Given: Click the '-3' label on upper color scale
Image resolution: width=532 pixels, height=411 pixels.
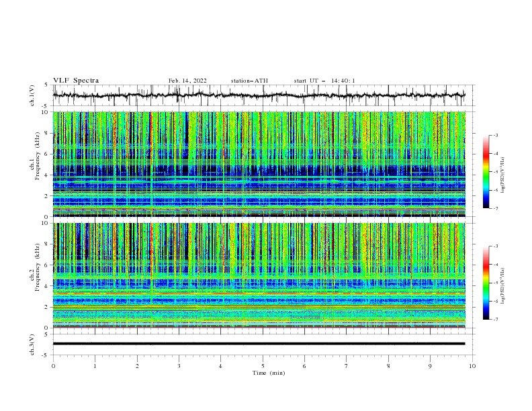Looking at the screenshot, I should 495,135.
